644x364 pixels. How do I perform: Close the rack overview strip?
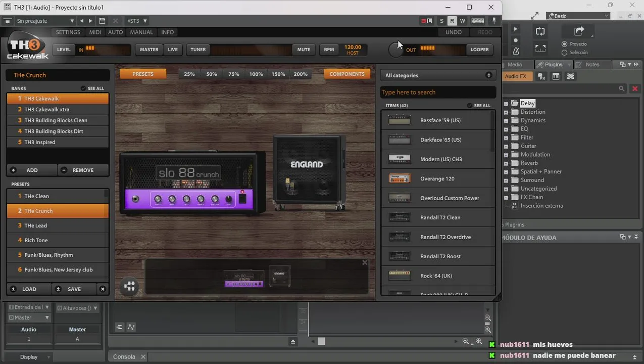coord(365,262)
